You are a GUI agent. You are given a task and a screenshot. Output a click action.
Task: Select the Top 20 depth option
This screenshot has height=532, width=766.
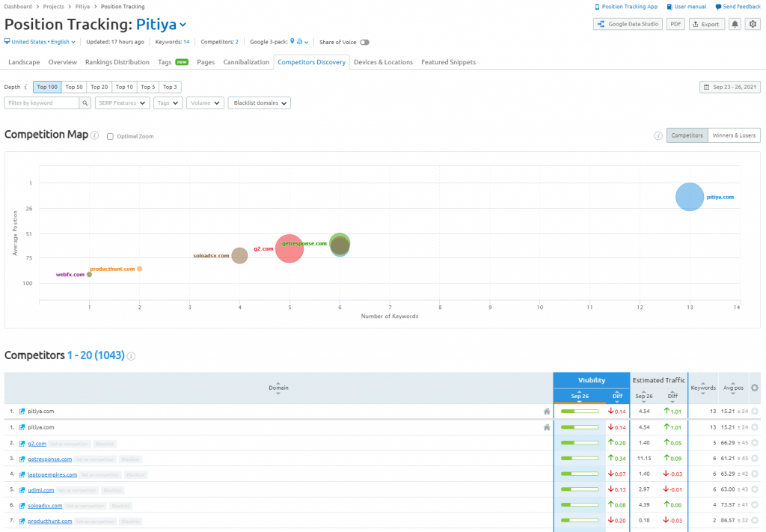tap(99, 87)
